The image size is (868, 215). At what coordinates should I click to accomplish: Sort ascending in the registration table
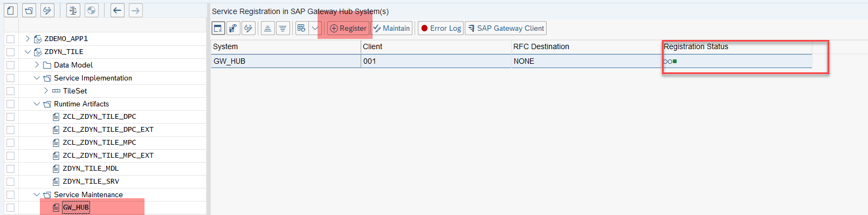point(267,28)
